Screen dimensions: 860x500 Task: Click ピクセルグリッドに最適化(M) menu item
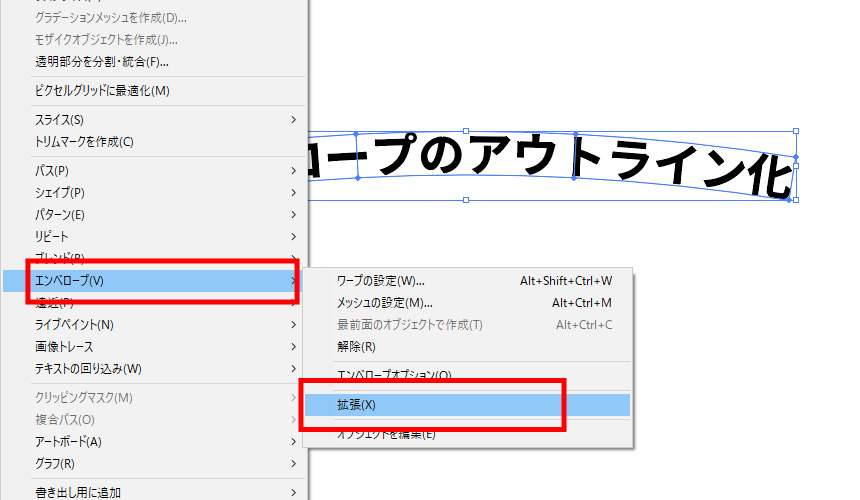tap(102, 91)
